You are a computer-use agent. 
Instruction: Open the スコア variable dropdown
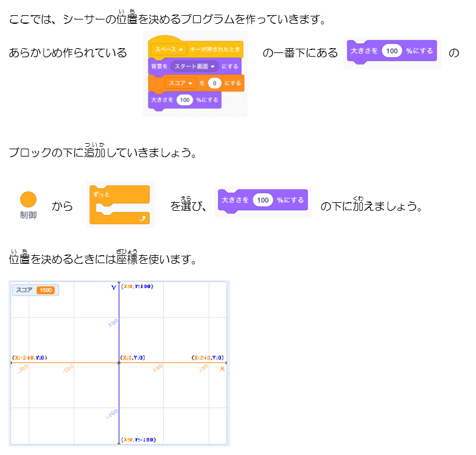[180, 83]
